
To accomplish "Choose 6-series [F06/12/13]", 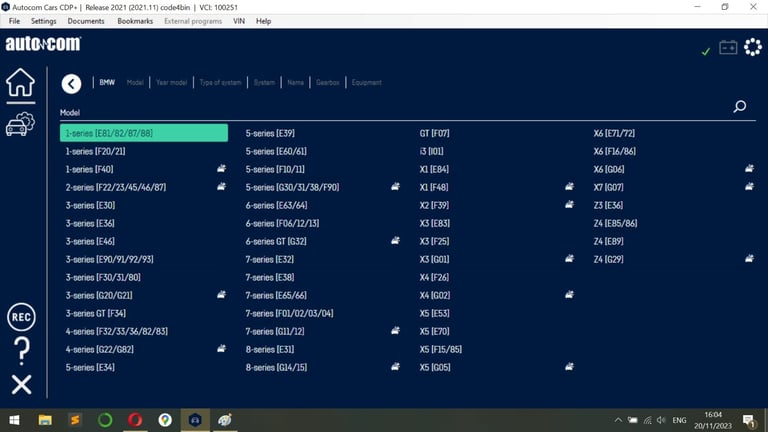I will pos(282,223).
